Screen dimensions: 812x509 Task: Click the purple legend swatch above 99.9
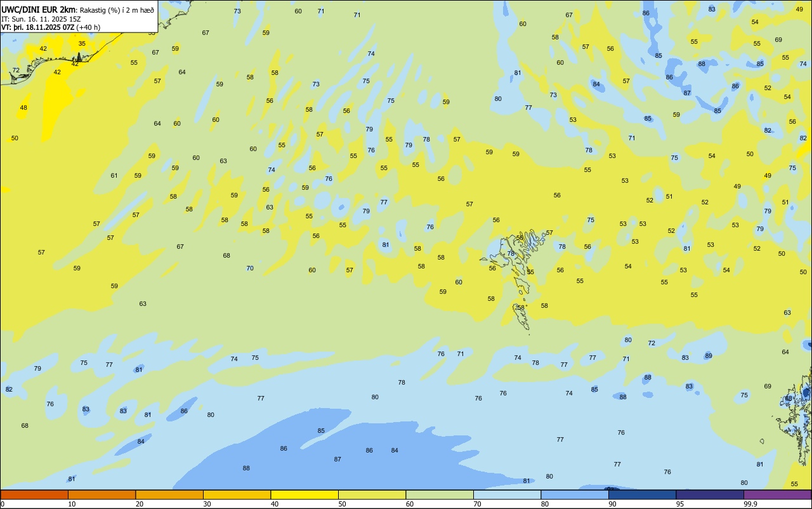(x=777, y=494)
